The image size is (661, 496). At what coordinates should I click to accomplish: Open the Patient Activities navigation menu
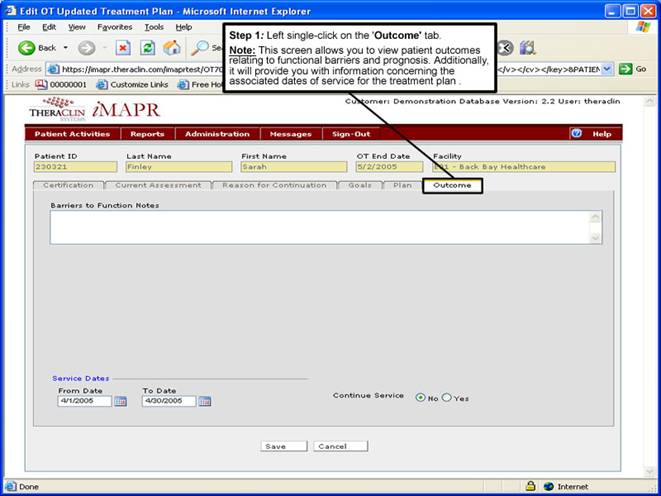click(x=71, y=134)
